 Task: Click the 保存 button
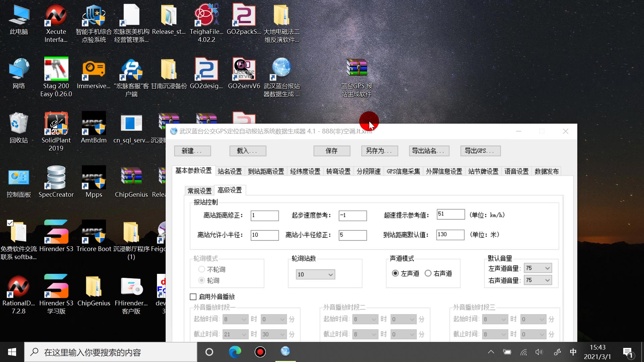332,151
